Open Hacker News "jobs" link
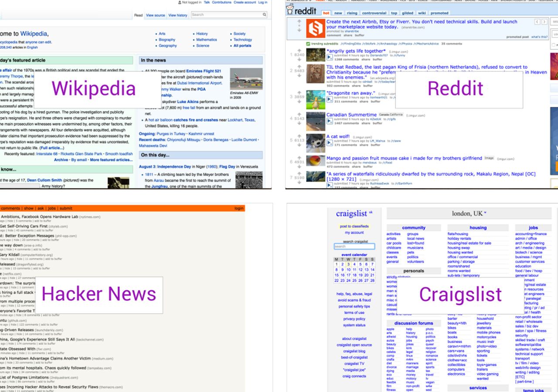 [x=52, y=209]
